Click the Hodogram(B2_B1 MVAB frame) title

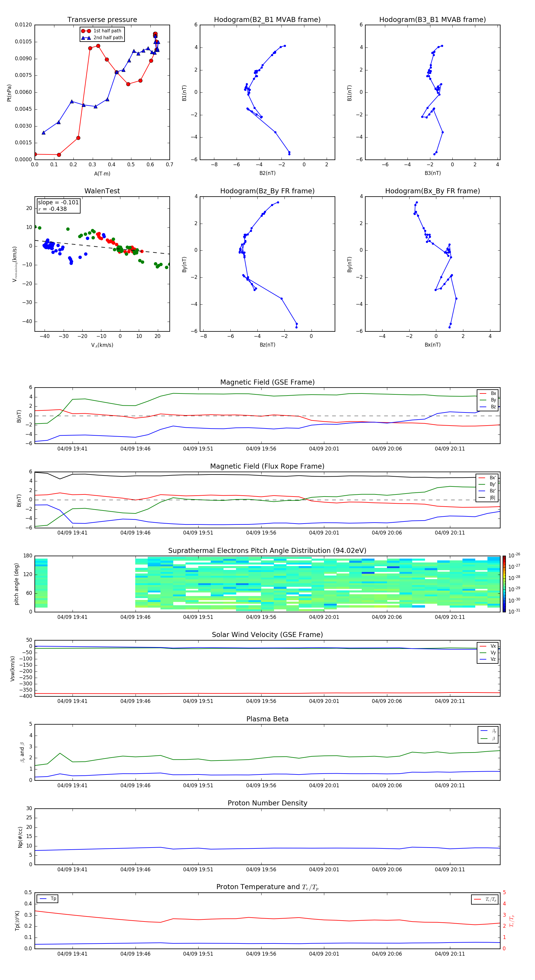click(267, 20)
